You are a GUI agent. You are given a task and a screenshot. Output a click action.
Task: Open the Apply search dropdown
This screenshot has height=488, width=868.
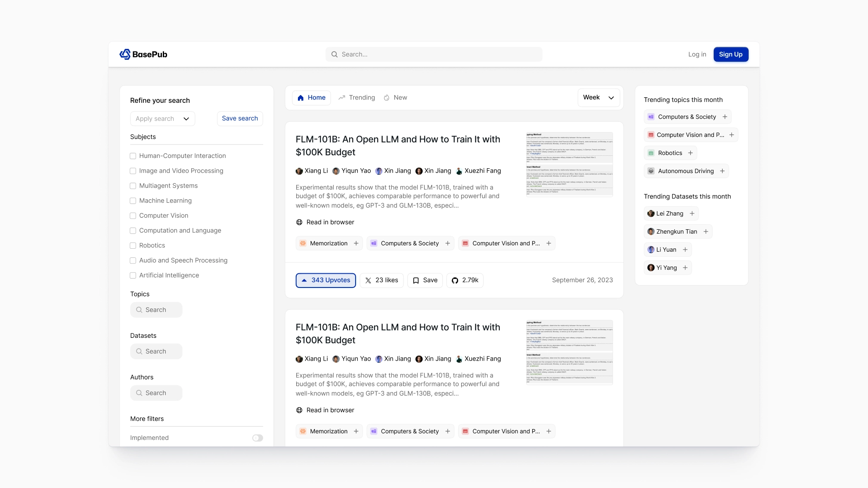click(162, 119)
